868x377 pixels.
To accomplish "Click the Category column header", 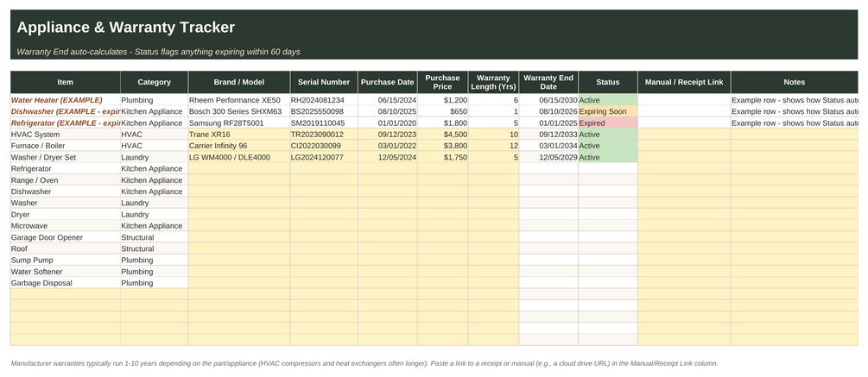I will (154, 82).
